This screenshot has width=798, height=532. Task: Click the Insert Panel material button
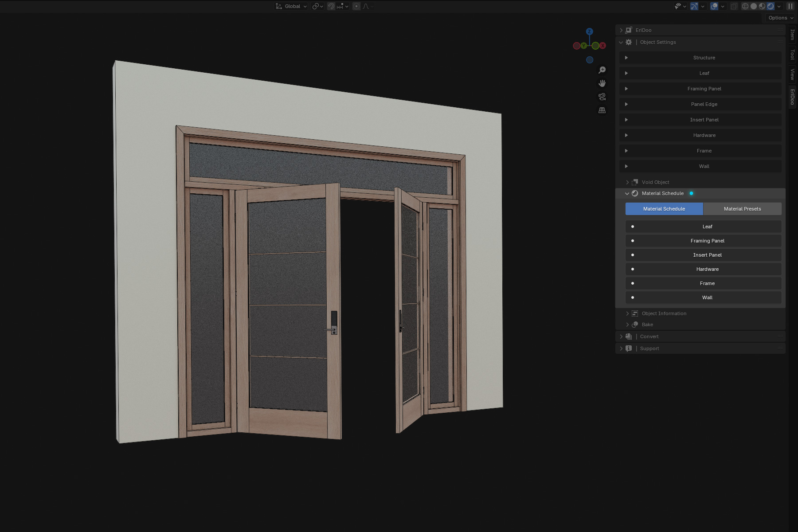[707, 255]
